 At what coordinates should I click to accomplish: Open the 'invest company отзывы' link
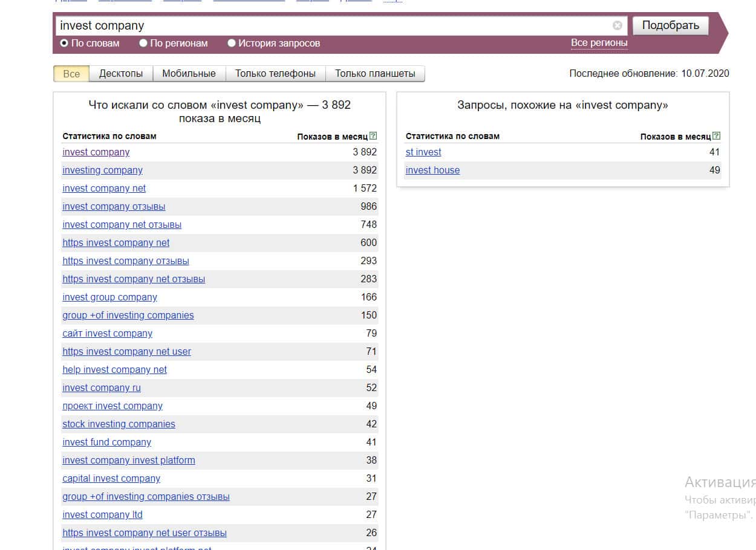coord(114,207)
